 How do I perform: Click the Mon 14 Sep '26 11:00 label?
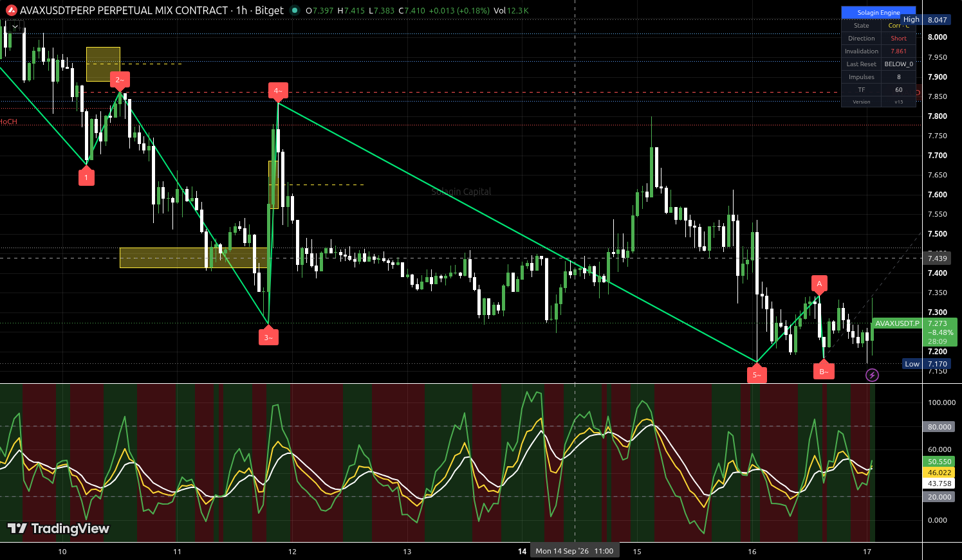pyautogui.click(x=575, y=551)
